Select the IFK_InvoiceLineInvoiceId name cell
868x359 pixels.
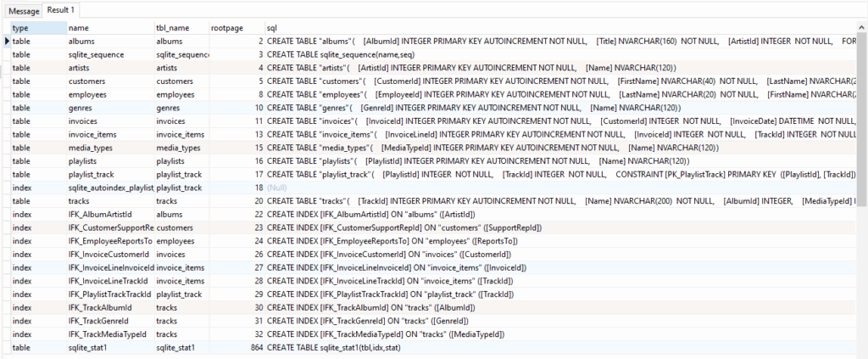110,267
